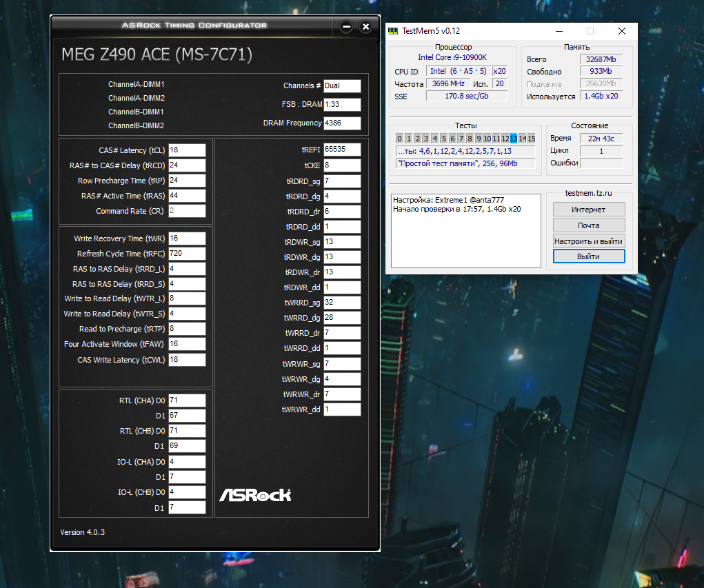Click the tREFI field showing 65535
The height and width of the screenshot is (588, 704).
[342, 150]
